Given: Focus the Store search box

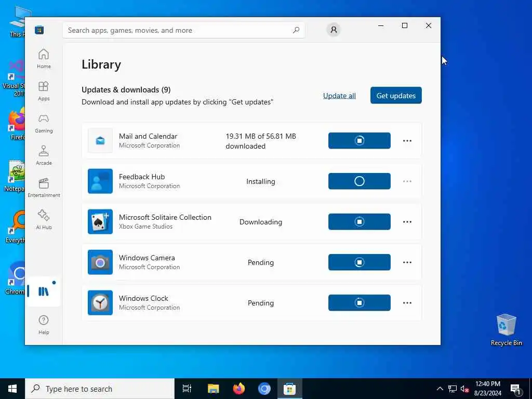Looking at the screenshot, I should point(183,30).
